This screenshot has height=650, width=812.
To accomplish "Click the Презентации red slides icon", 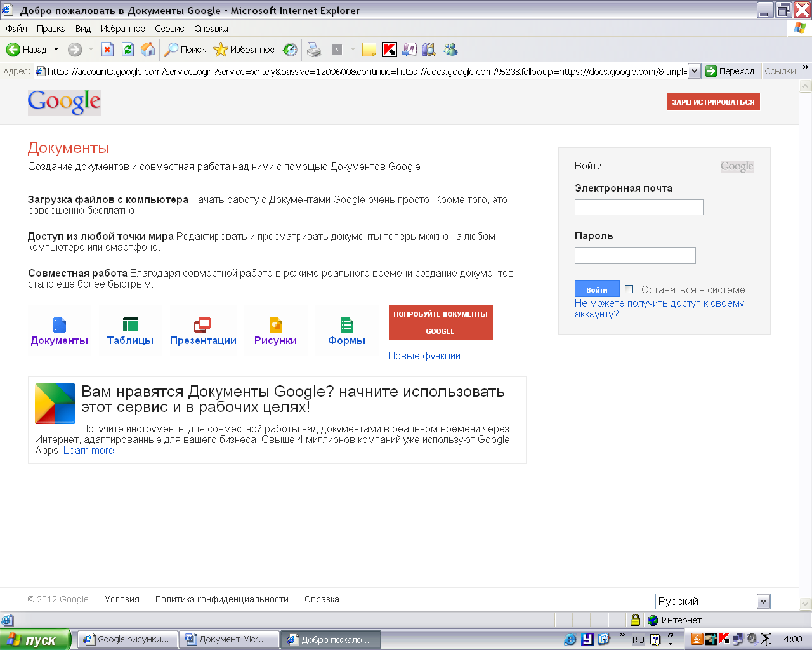I will tap(202, 325).
